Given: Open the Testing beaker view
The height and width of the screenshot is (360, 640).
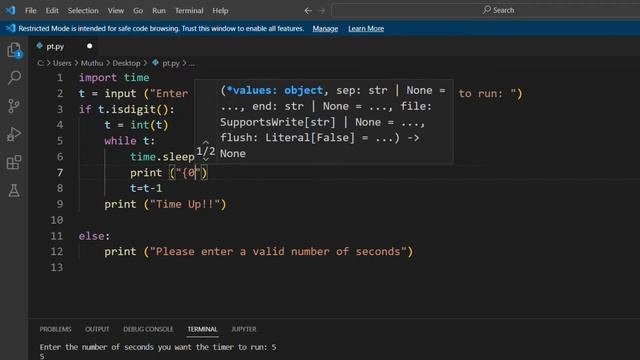Looking at the screenshot, I should pyautogui.click(x=14, y=190).
